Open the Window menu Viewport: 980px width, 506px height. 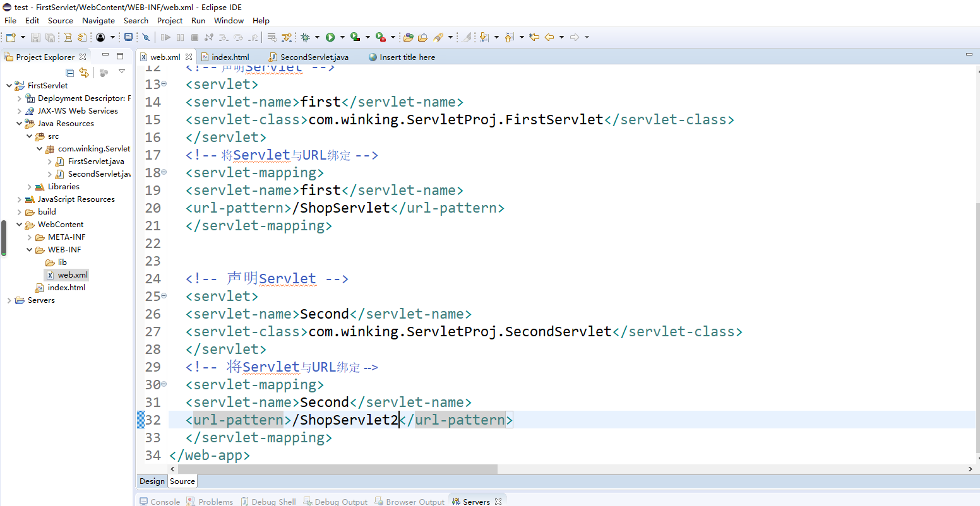(x=229, y=20)
